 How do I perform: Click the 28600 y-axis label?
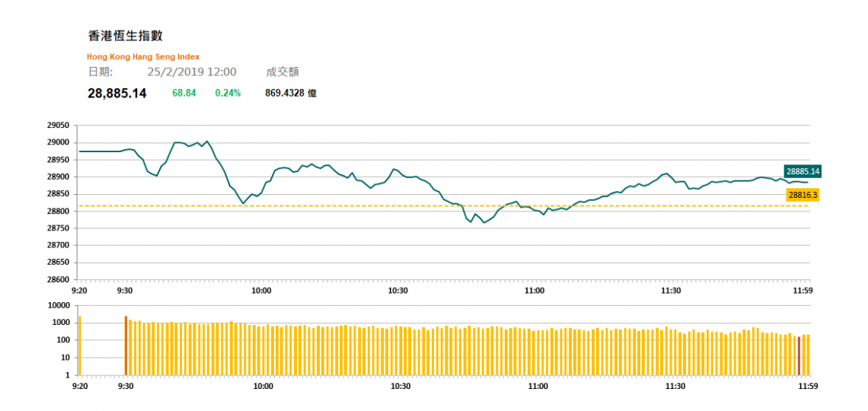tap(59, 280)
